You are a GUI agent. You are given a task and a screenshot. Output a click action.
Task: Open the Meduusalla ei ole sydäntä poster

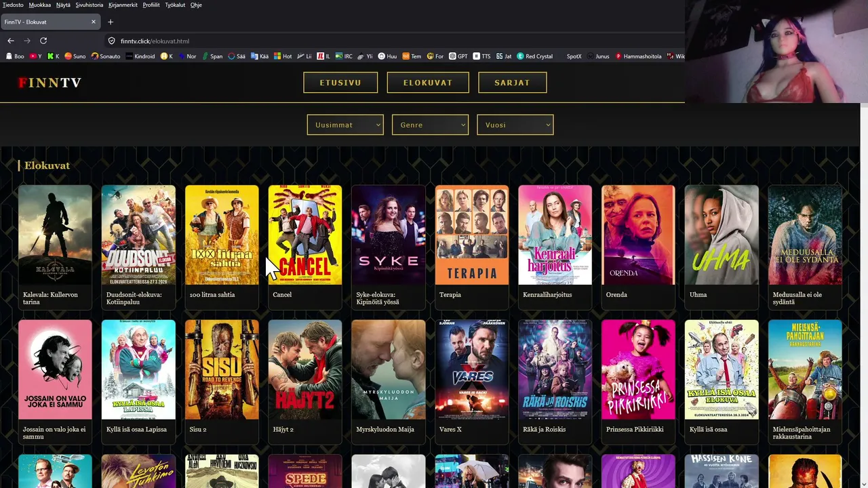pos(805,235)
